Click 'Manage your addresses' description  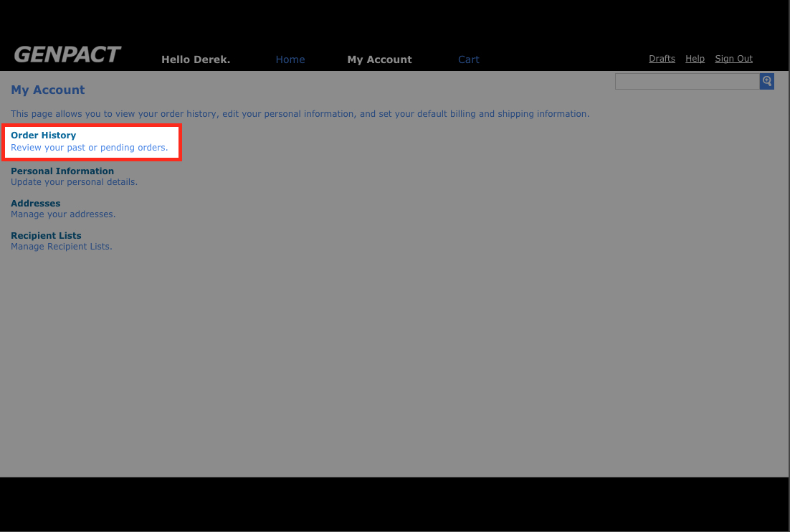[63, 214]
